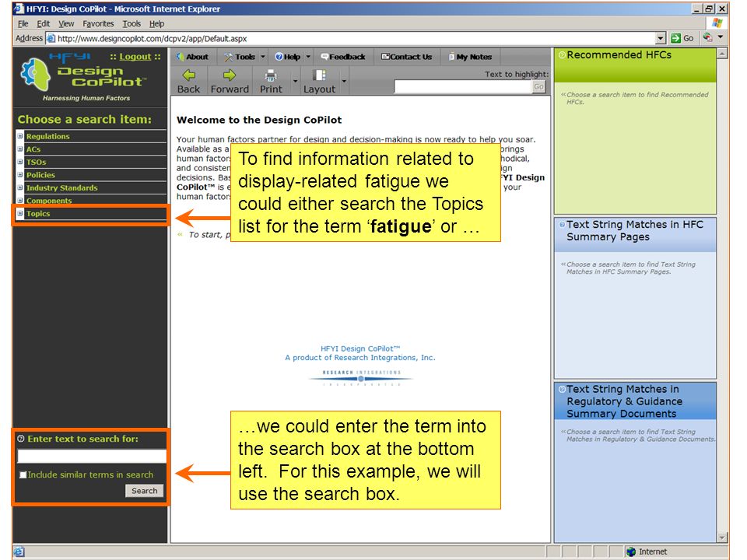
Task: Open the Help dropdown arrow
Action: (x=308, y=57)
